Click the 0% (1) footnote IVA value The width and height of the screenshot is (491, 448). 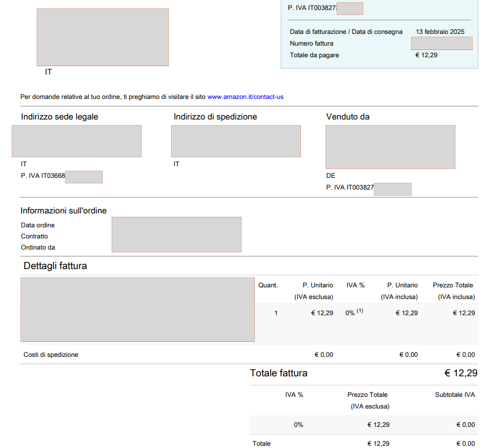[354, 312]
